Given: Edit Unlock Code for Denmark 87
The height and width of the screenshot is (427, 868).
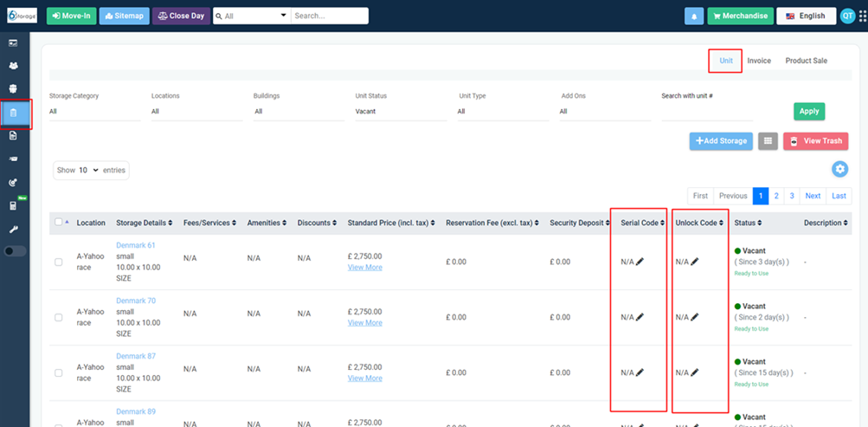Looking at the screenshot, I should 694,372.
